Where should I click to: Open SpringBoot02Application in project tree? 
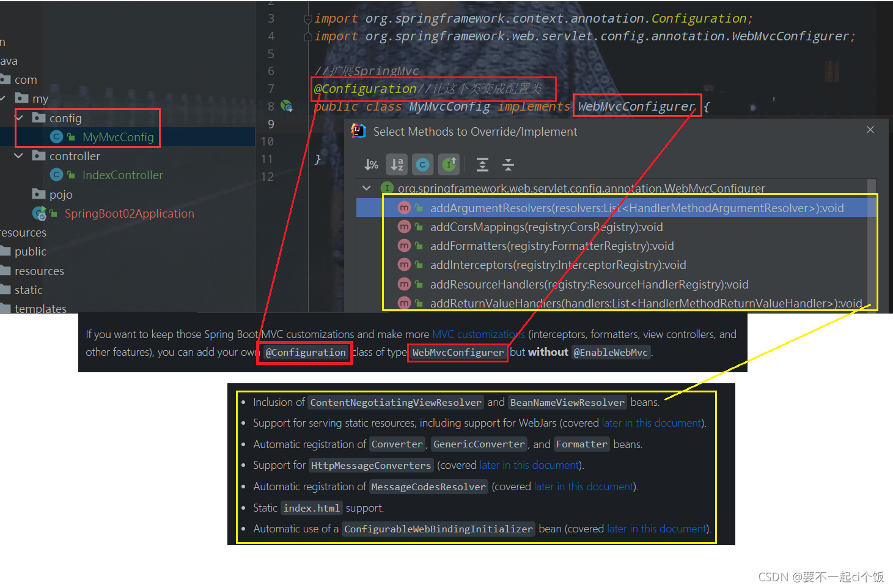click(x=130, y=213)
